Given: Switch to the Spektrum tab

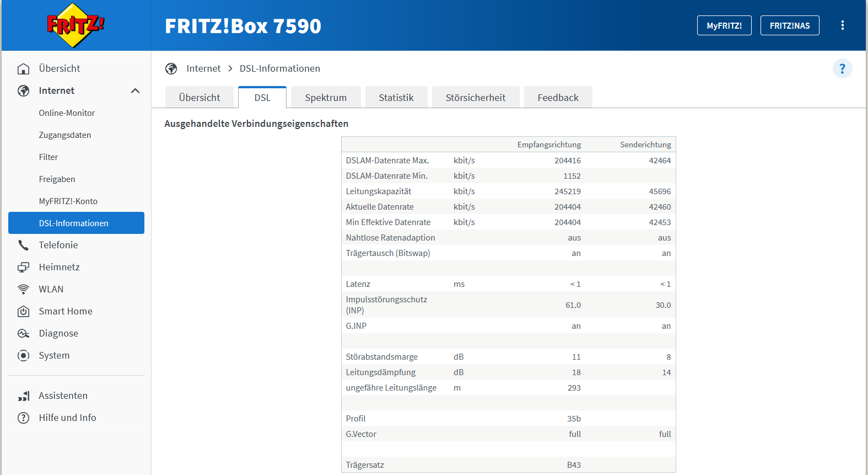Looking at the screenshot, I should click(x=326, y=97).
